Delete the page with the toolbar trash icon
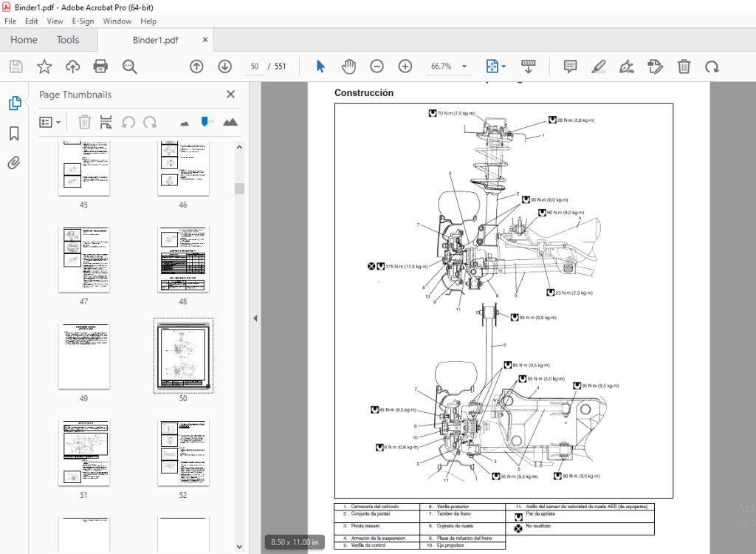This screenshot has width=756, height=554. point(684,66)
